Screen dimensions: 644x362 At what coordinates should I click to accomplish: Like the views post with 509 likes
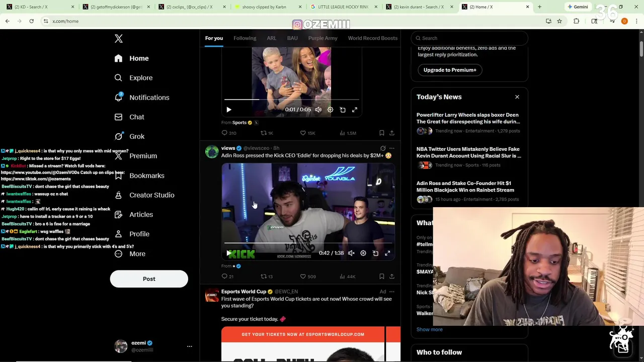click(308, 277)
